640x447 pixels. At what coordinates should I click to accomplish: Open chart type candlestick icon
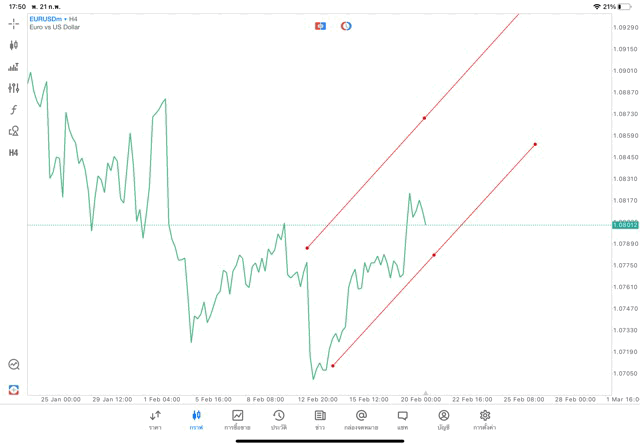click(x=14, y=45)
